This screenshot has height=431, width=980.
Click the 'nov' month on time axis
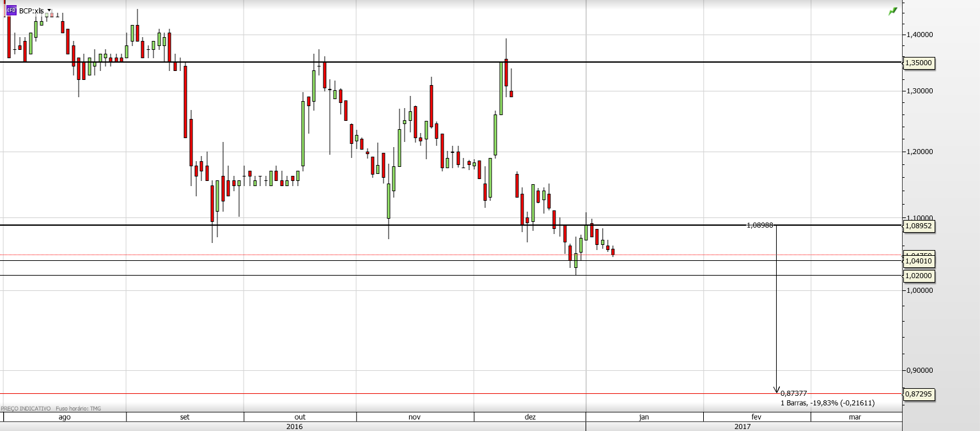point(414,417)
